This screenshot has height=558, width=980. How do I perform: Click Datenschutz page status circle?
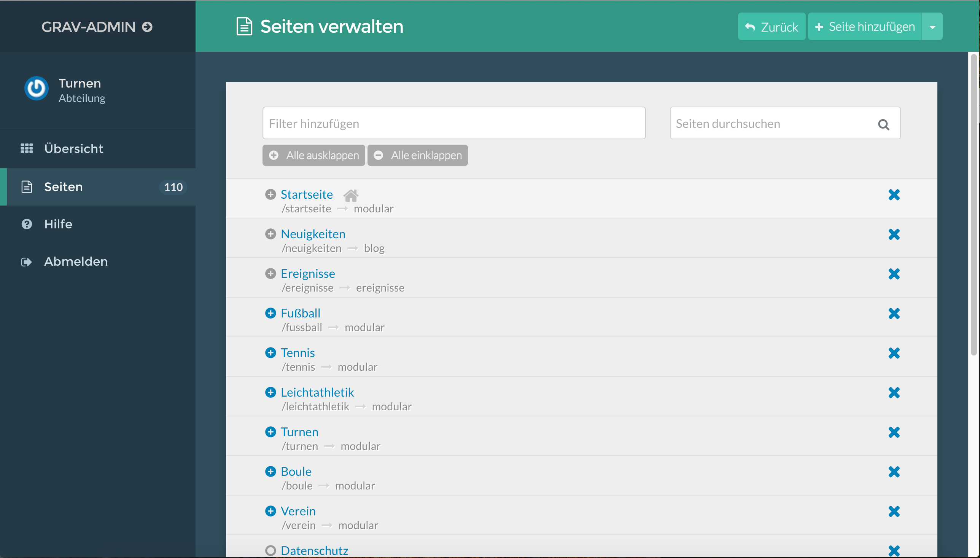pos(270,550)
